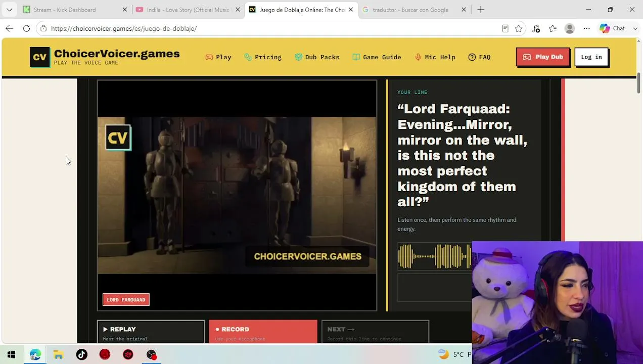Click the box icon beside Dub Packs
This screenshot has height=364, width=643.
[x=298, y=57]
